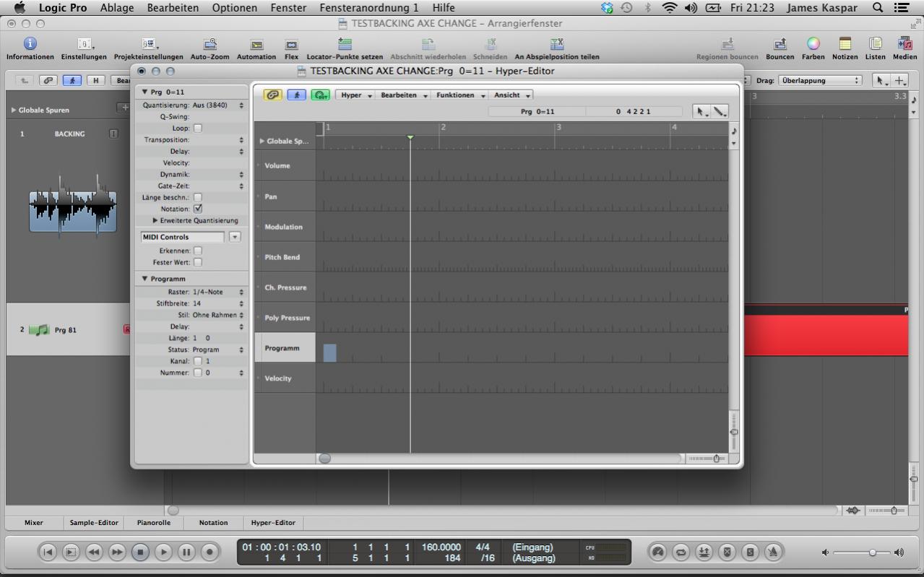The width and height of the screenshot is (924, 577).
Task: Toggle the Loop checkbox
Action: 198,129
